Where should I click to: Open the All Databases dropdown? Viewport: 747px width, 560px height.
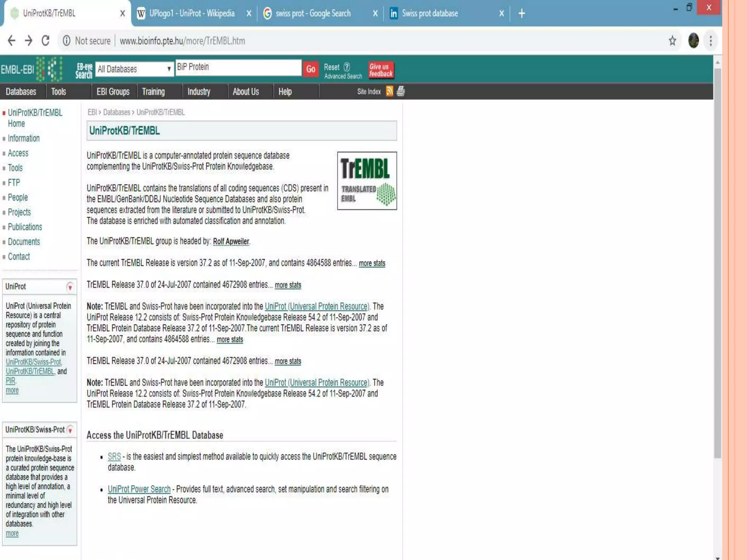coord(134,69)
